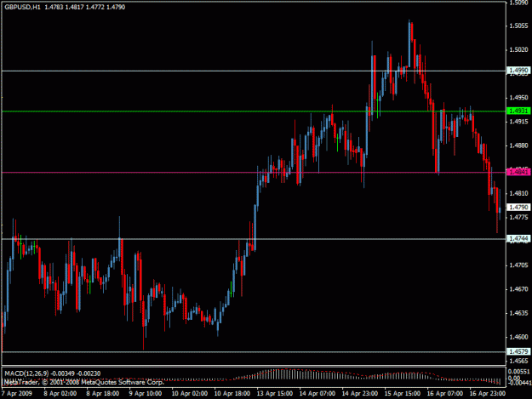Click the 0.00551 MACD scale value
Viewport: 532px width, 399px height.
pyautogui.click(x=519, y=372)
